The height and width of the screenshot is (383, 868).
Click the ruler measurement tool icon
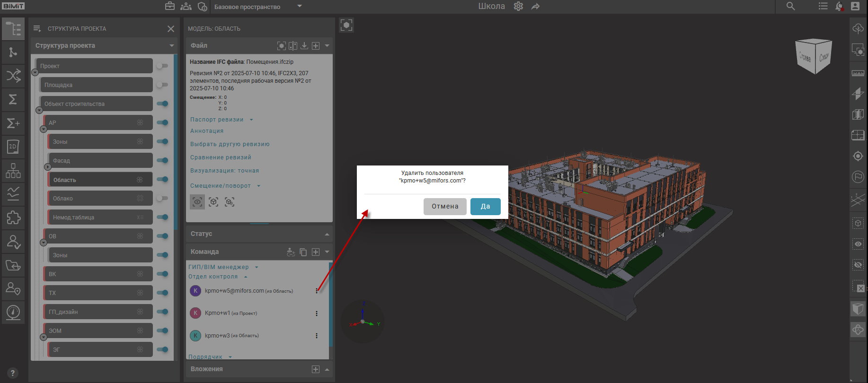[858, 73]
